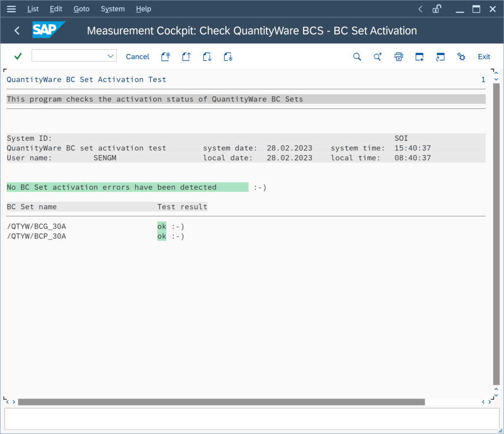504x434 pixels.
Task: Click the right-end scroll-left arrow
Action: [483, 402]
